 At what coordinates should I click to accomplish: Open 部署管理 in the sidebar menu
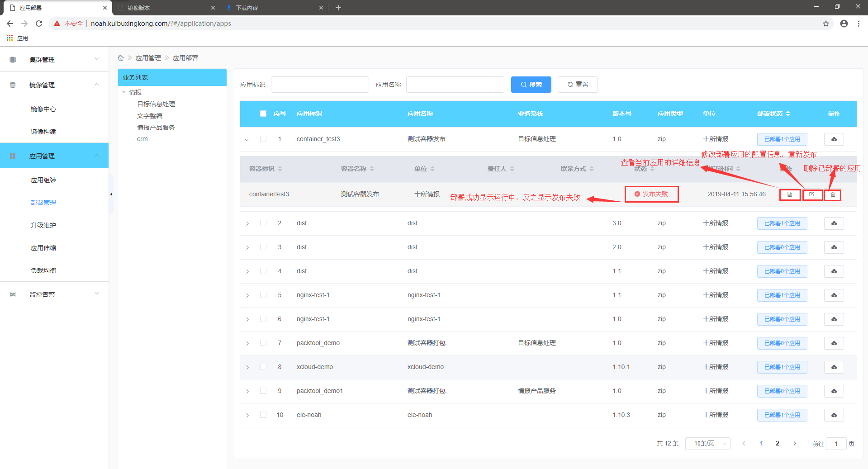tap(43, 203)
